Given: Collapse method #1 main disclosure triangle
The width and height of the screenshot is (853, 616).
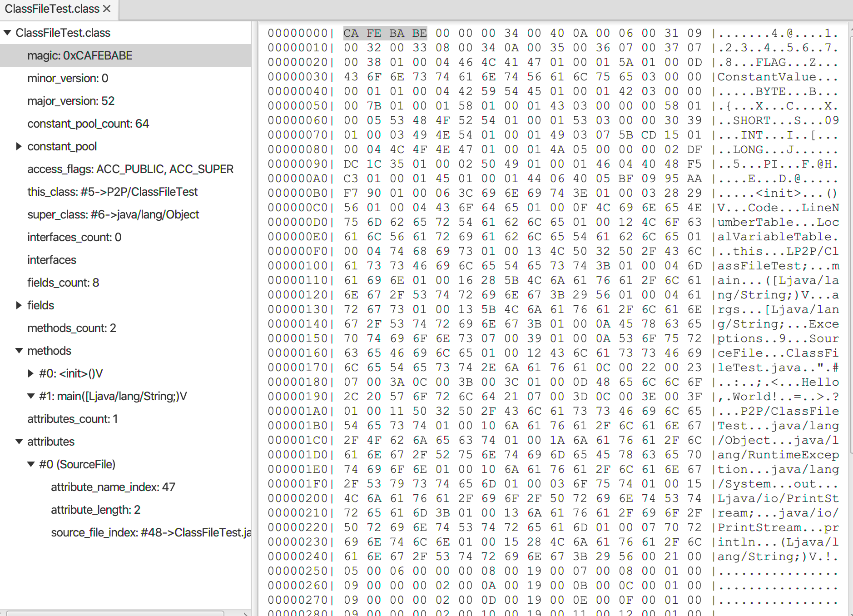Looking at the screenshot, I should 31,396.
